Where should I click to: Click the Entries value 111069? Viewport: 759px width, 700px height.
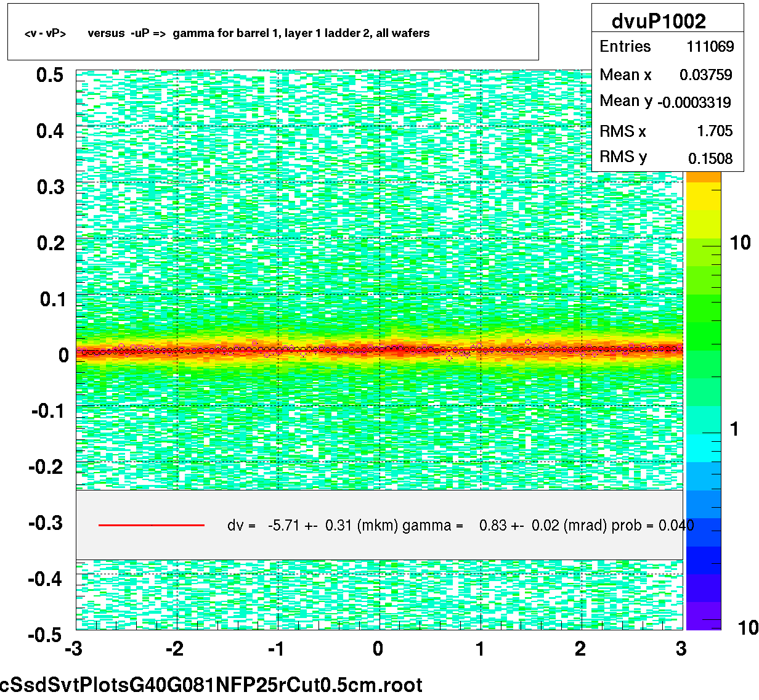tap(710, 46)
